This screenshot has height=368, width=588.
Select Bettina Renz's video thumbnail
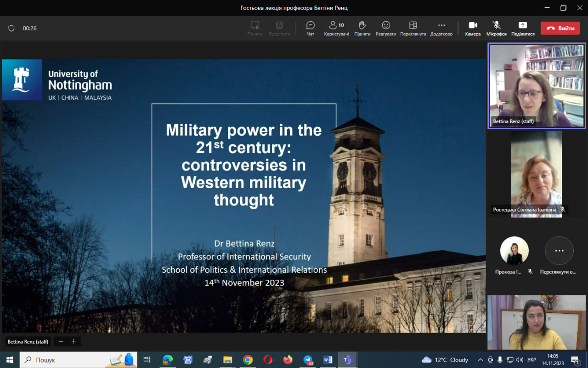537,86
